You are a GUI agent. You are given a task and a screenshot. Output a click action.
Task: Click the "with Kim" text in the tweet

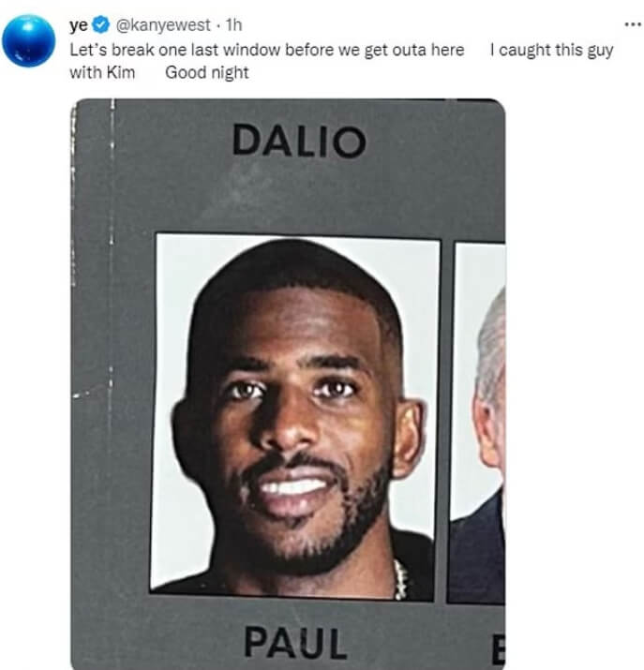click(102, 73)
